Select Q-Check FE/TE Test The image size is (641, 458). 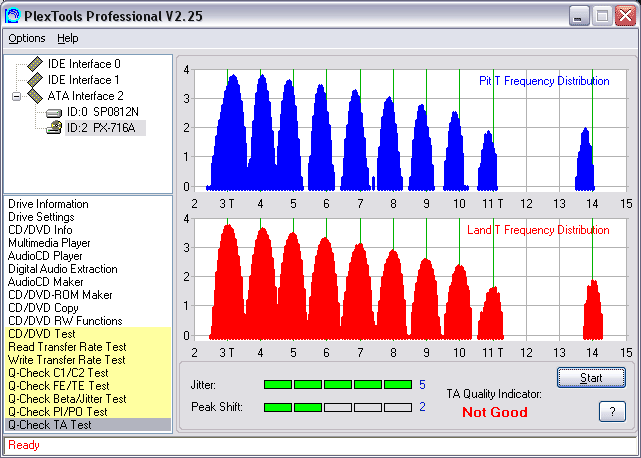click(x=88, y=386)
